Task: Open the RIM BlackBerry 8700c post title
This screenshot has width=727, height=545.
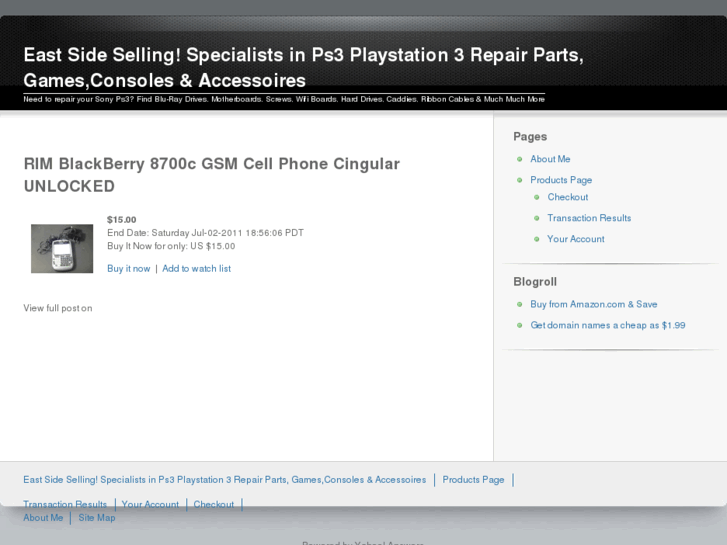Action: pos(211,174)
